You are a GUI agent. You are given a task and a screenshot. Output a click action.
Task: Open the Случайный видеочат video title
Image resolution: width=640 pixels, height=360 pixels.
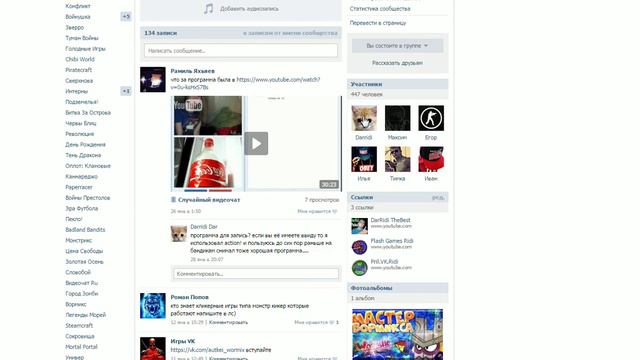pyautogui.click(x=209, y=200)
